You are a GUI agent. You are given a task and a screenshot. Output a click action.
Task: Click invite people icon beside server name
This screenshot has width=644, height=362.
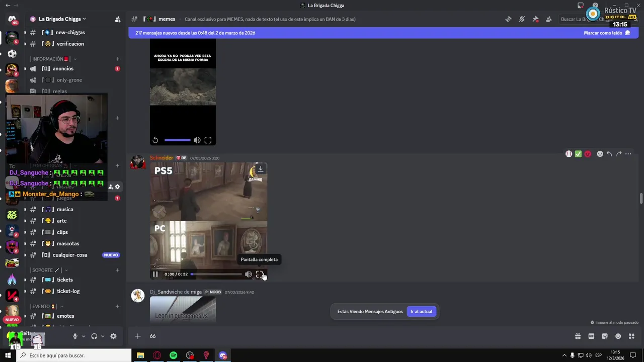click(x=118, y=19)
